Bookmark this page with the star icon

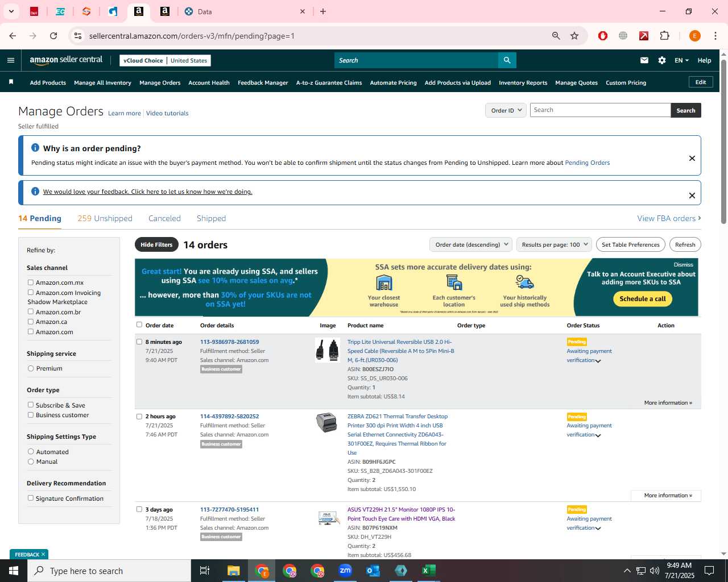pyautogui.click(x=574, y=36)
